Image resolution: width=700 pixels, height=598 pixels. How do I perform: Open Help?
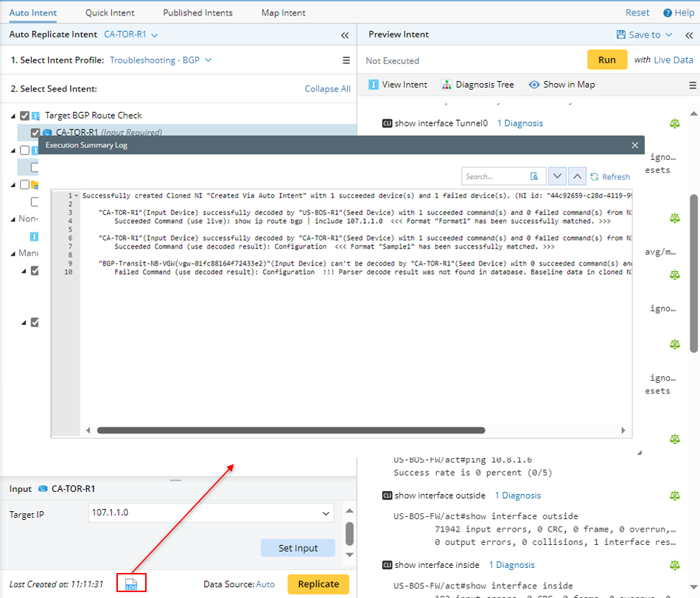click(x=679, y=13)
